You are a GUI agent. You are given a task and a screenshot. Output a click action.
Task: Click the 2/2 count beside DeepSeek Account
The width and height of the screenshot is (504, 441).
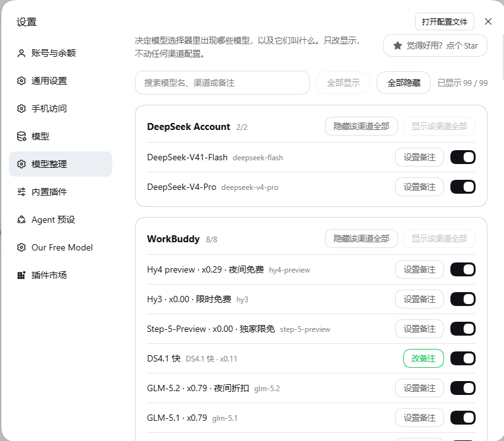(x=242, y=127)
